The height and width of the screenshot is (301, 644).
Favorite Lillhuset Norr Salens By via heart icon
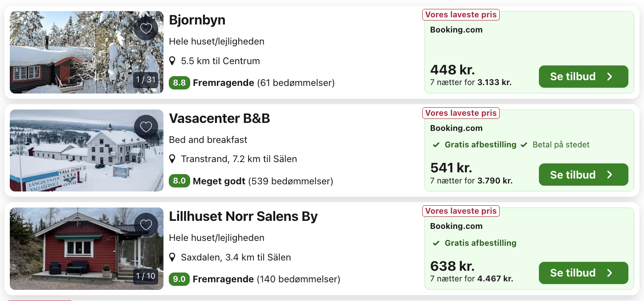pos(146,225)
